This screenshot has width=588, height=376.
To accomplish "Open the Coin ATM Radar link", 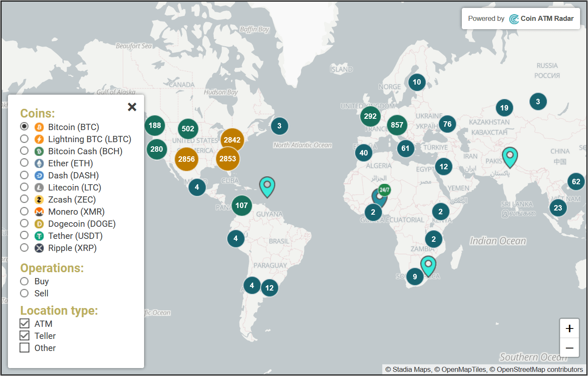I will [x=541, y=19].
